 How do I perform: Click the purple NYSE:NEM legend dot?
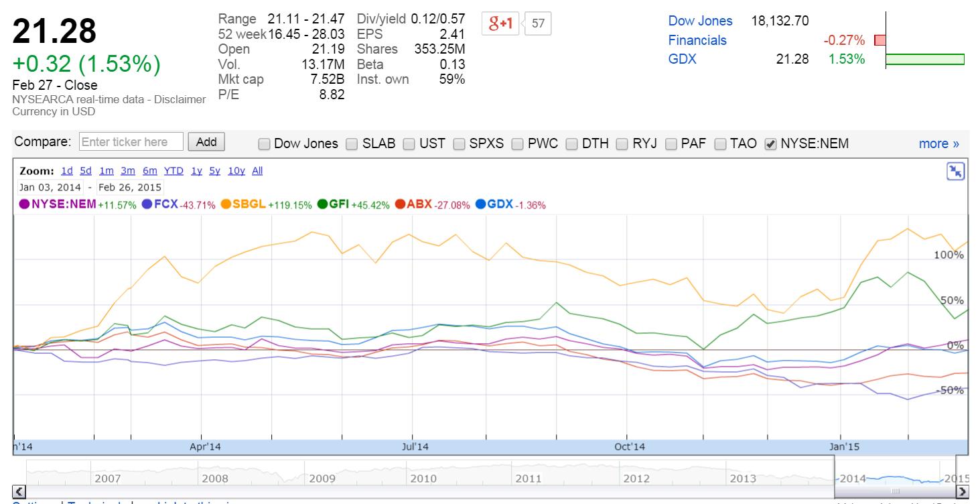point(25,204)
